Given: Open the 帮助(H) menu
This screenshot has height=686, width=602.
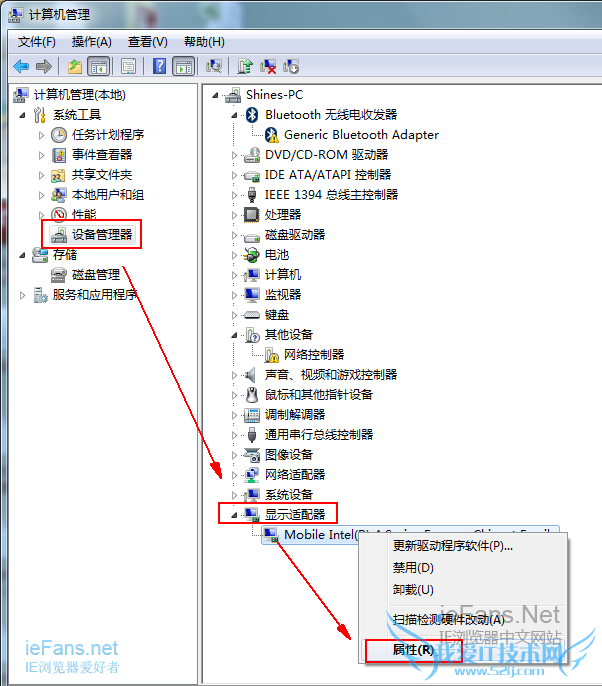Looking at the screenshot, I should click(x=204, y=42).
